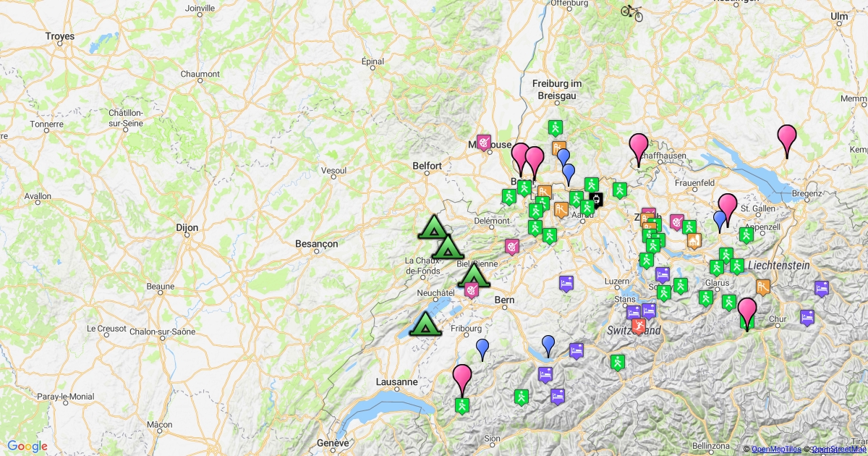Click the hiking marker just east of Appenzell
This screenshot has width=868, height=456.
click(746, 235)
